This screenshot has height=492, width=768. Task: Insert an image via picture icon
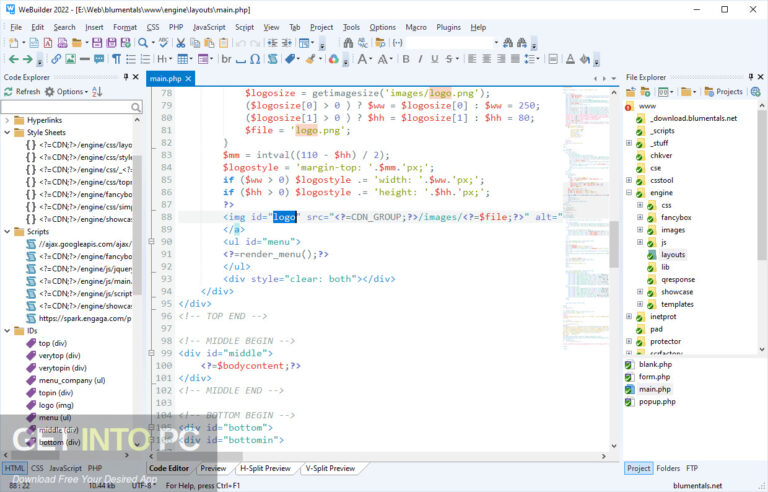click(x=71, y=59)
